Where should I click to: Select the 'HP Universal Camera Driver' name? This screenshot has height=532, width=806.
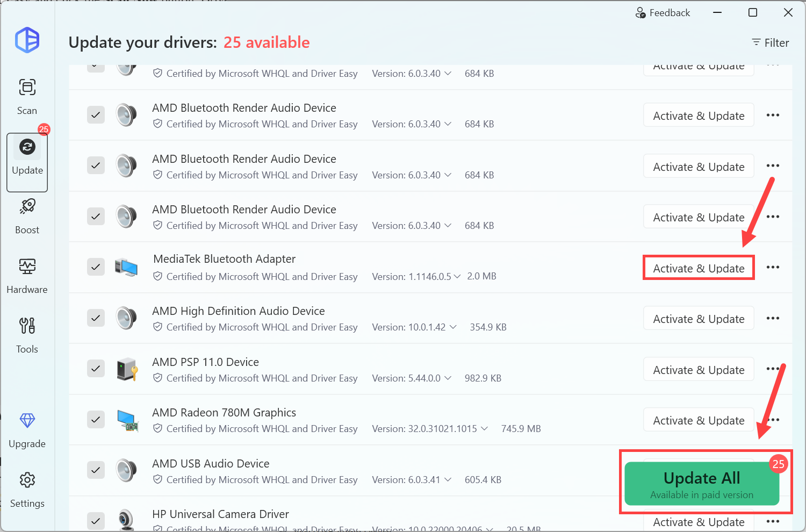[220, 514]
